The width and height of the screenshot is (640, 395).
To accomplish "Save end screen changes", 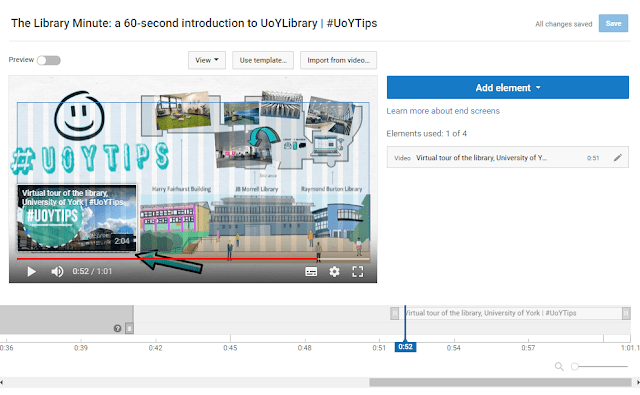I will coord(613,23).
